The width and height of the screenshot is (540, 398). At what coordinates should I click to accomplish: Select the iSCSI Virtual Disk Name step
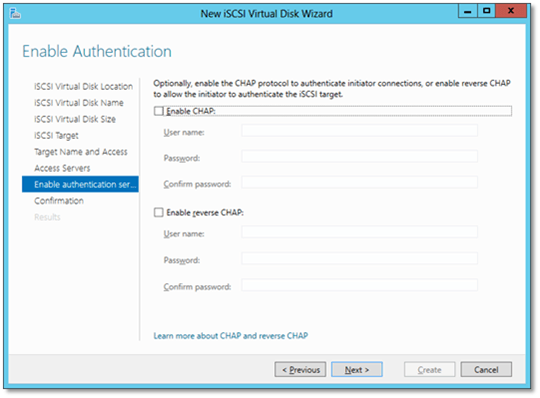79,103
